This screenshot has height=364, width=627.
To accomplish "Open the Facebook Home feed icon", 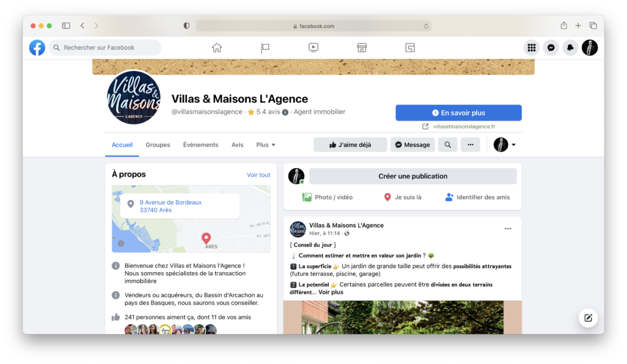I will (217, 48).
